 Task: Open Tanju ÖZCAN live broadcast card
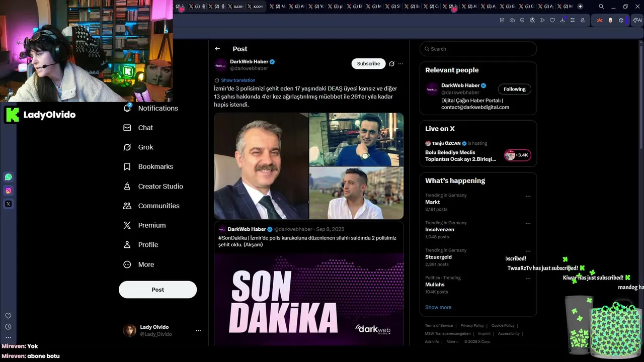[x=478, y=152]
